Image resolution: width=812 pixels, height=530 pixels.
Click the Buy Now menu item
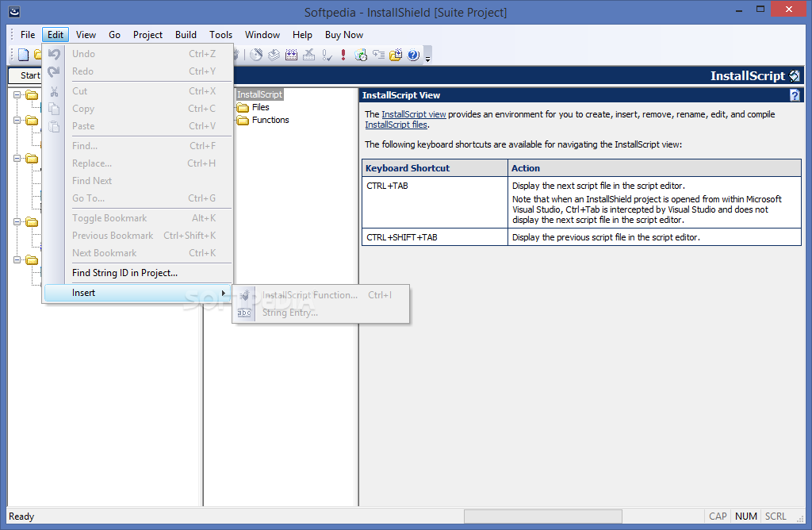[x=344, y=35]
